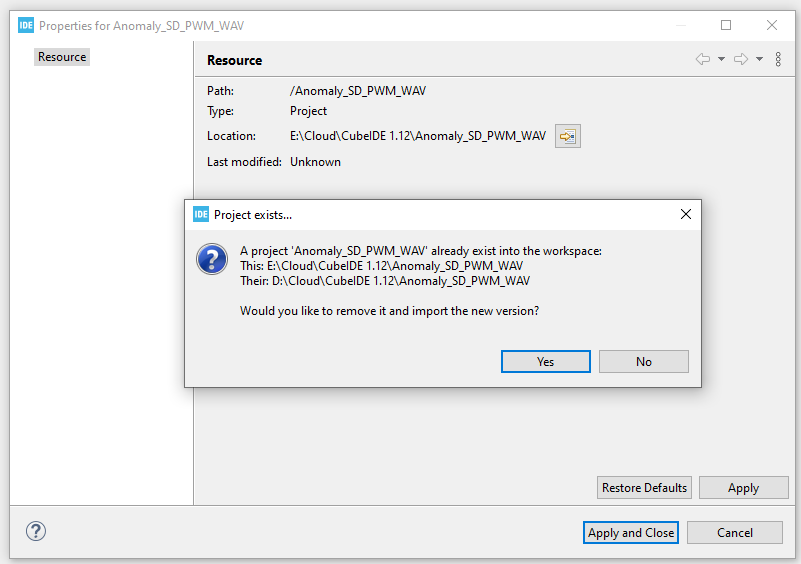This screenshot has height=564, width=801.
Task: Expand the back history dropdown arrow
Action: (721, 60)
